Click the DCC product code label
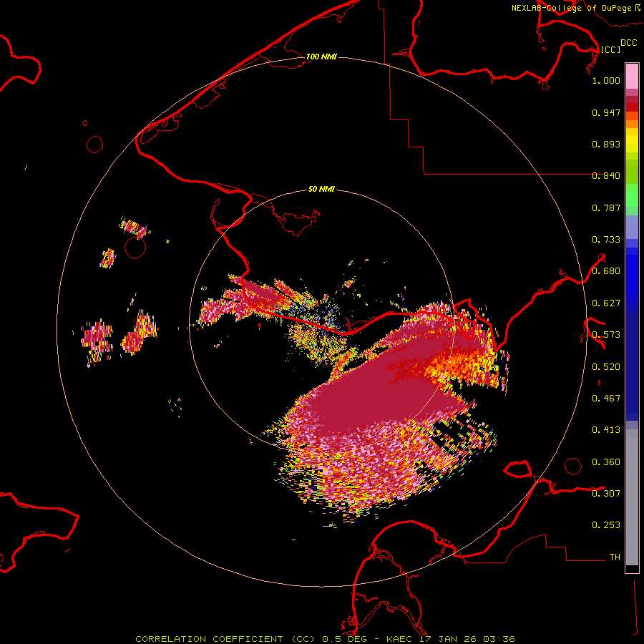This screenshot has width=644, height=644. (x=628, y=43)
